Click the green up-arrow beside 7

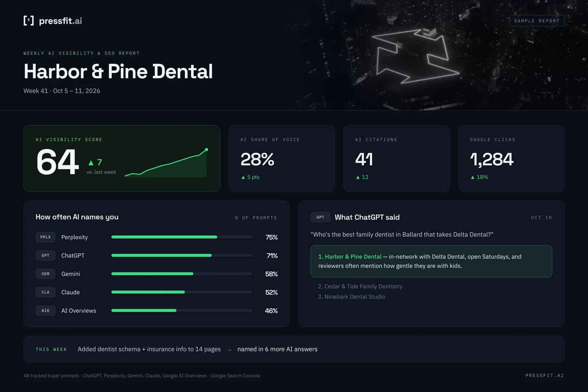click(91, 163)
